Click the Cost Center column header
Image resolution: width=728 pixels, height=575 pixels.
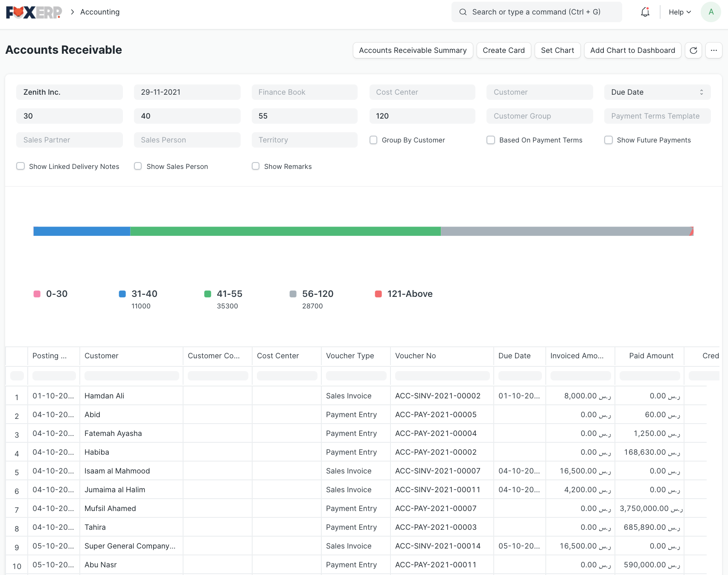pos(287,356)
